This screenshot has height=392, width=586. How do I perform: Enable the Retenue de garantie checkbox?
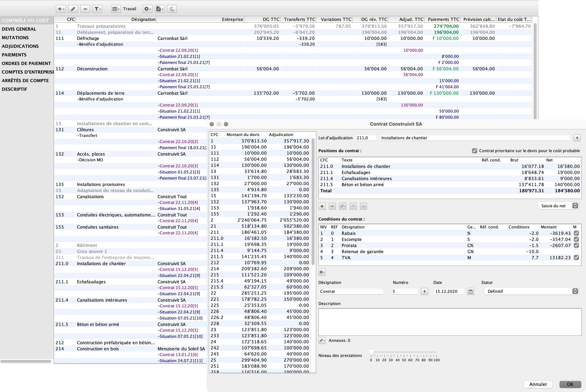(x=576, y=251)
